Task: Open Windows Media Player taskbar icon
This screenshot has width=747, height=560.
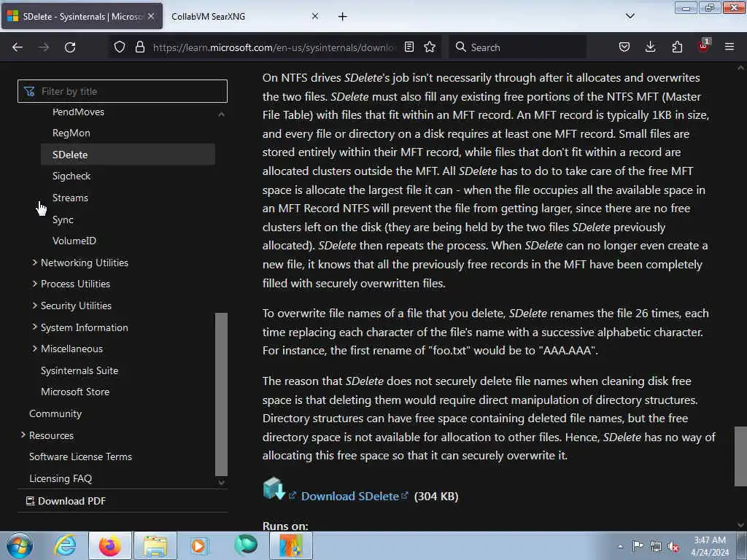Action: [199, 545]
